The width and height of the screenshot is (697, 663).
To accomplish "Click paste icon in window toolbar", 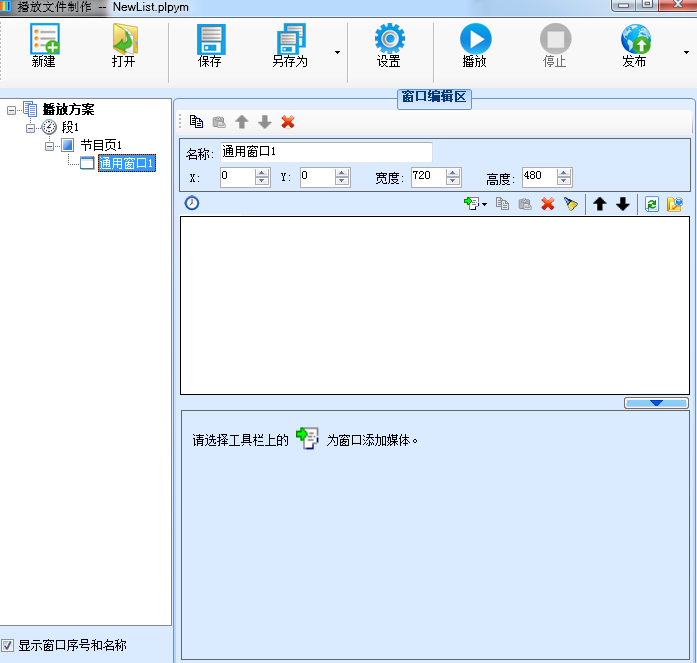I will tap(219, 122).
